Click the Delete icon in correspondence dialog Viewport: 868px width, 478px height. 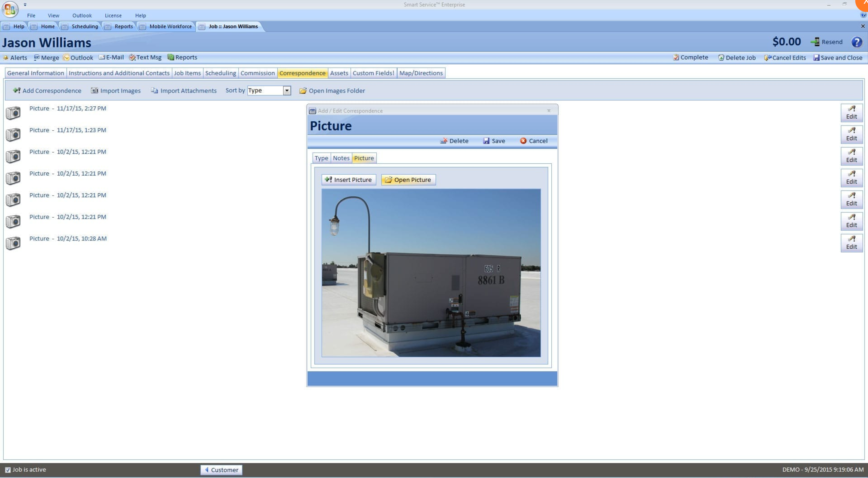click(x=444, y=141)
